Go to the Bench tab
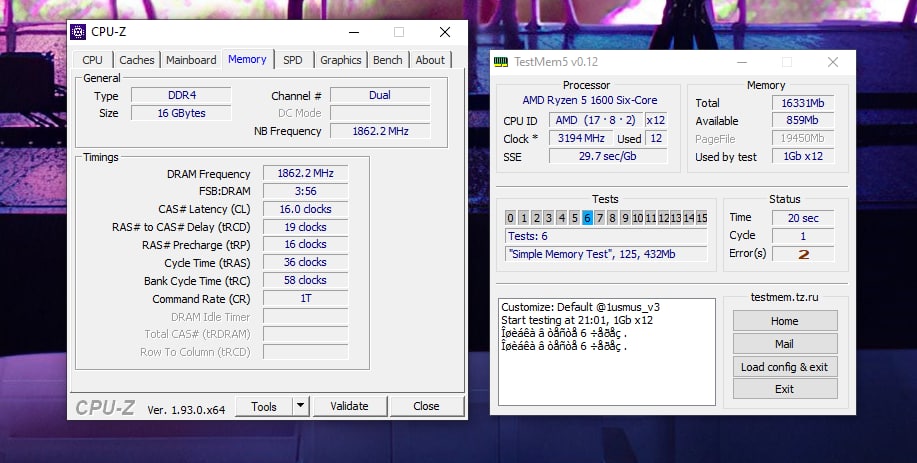 [388, 60]
